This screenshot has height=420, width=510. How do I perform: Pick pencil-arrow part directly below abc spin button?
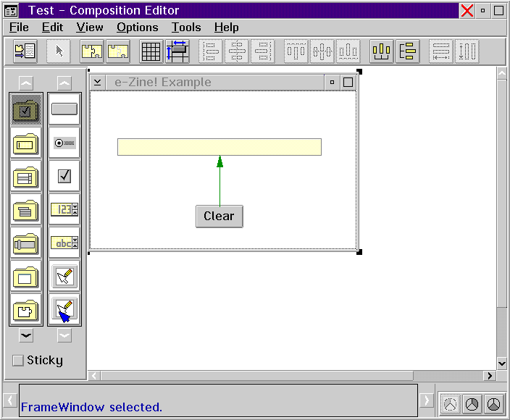64,277
